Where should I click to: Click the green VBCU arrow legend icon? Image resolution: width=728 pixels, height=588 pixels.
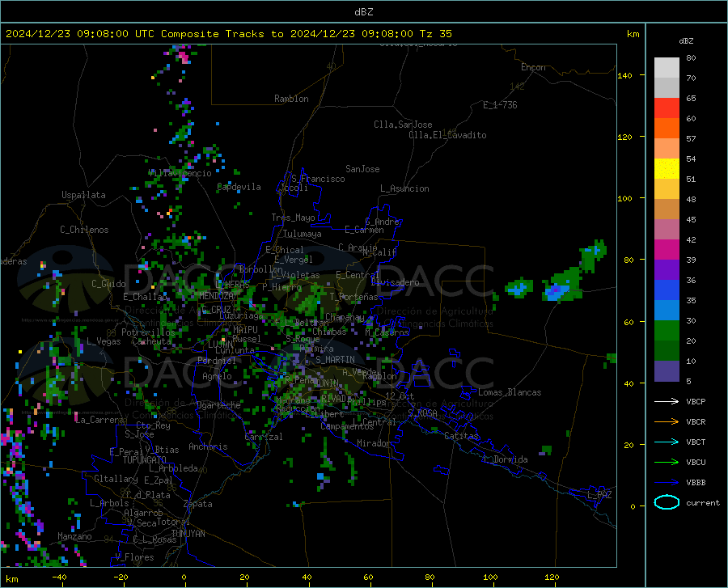pyautogui.click(x=667, y=462)
